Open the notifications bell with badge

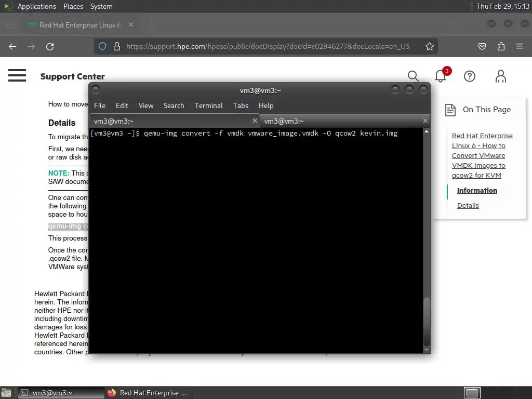pyautogui.click(x=441, y=75)
